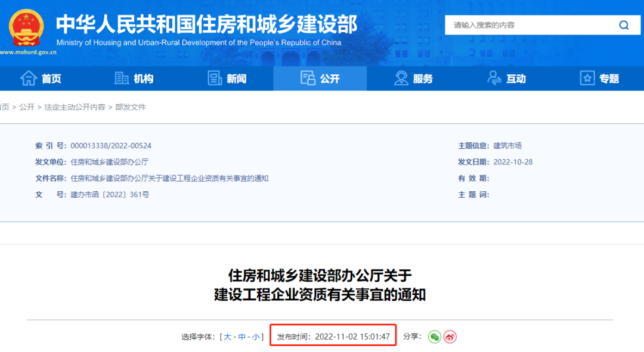
Task: Share via the Weibo icon
Action: 450,337
